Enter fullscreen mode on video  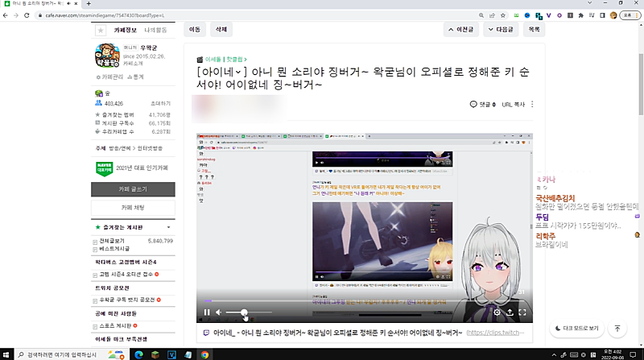point(522,312)
